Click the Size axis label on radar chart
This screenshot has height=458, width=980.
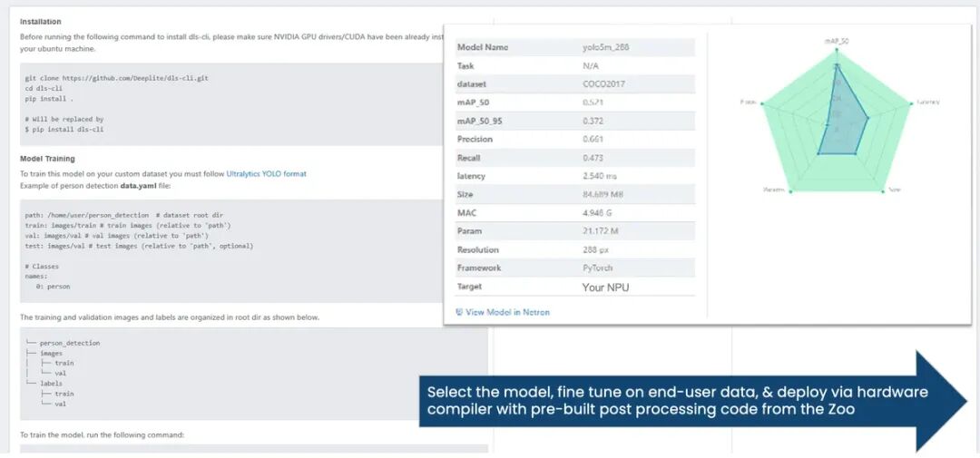[894, 190]
